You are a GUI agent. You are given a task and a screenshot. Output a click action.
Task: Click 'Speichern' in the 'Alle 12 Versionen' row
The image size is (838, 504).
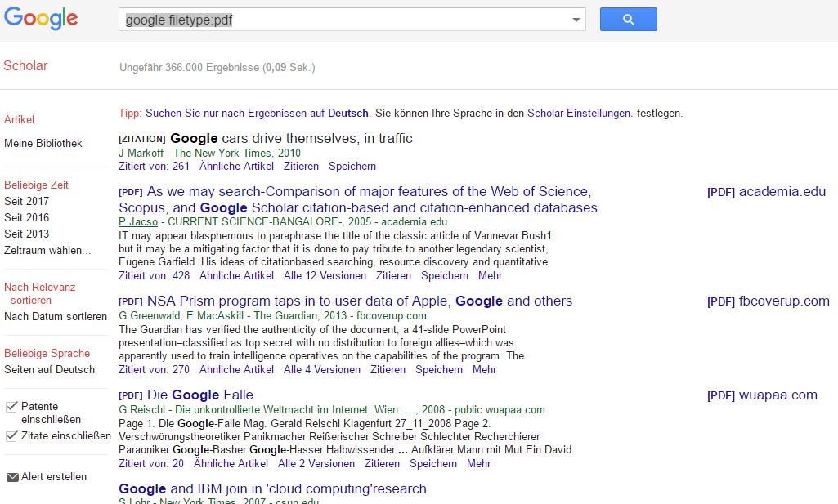pyautogui.click(x=445, y=275)
